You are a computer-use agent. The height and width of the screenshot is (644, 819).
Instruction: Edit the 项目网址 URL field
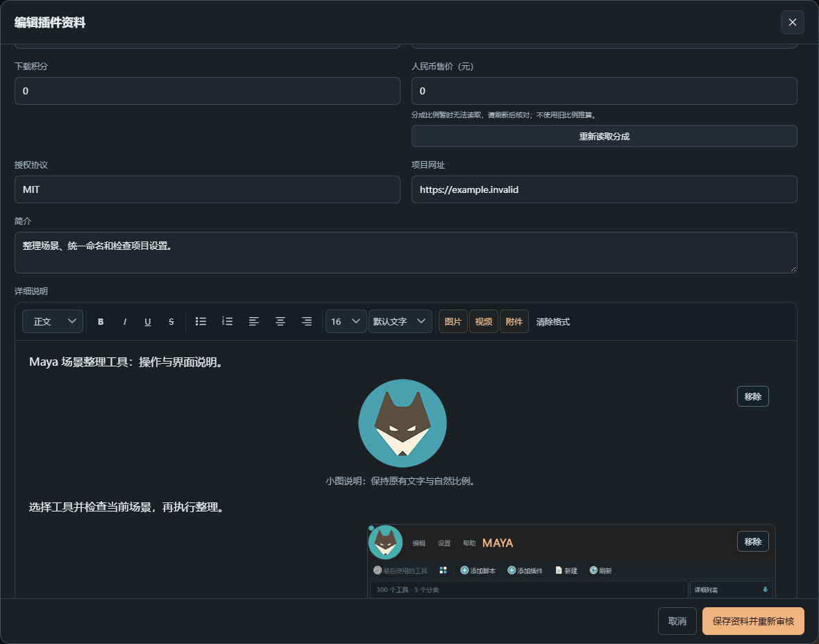pyautogui.click(x=605, y=189)
